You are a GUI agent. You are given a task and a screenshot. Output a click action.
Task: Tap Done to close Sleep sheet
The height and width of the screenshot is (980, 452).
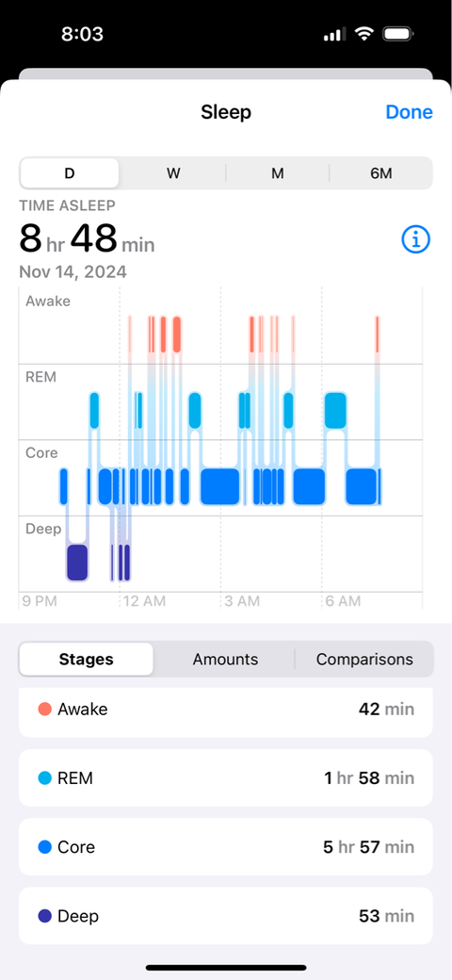[409, 112]
